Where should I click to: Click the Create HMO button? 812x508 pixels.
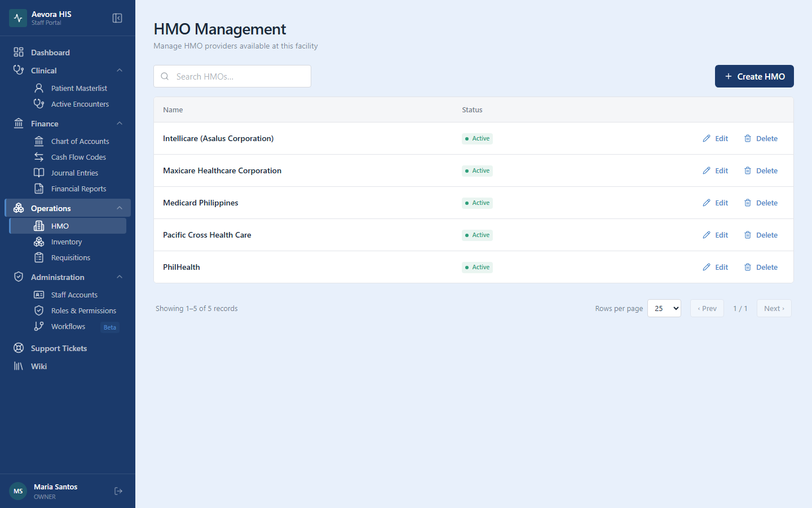754,76
